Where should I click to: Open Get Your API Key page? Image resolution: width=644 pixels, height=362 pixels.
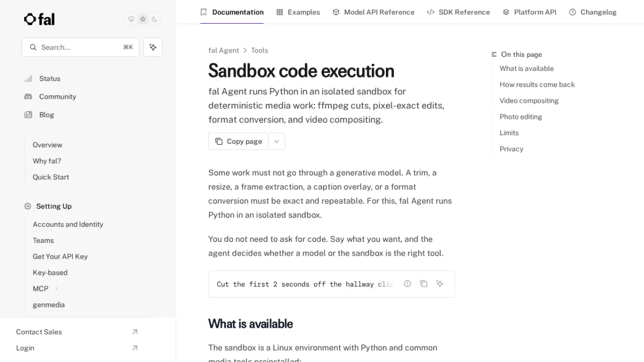click(x=60, y=256)
